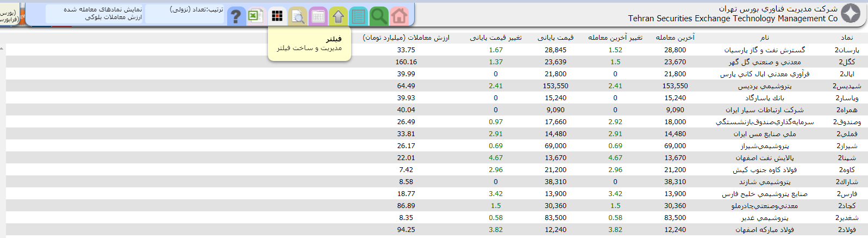868x238 pixels.
Task: Open symbol شغدیر2
Action: pos(847,217)
